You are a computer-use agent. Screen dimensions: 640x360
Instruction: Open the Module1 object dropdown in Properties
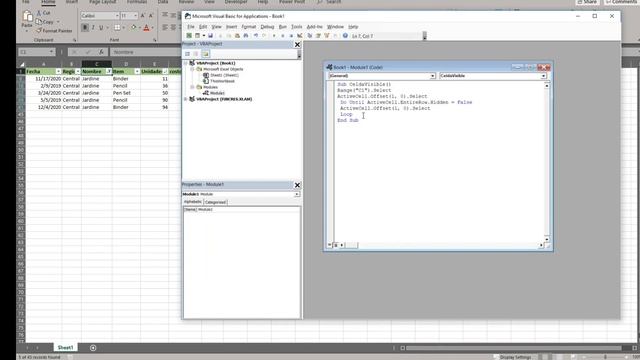[297, 194]
